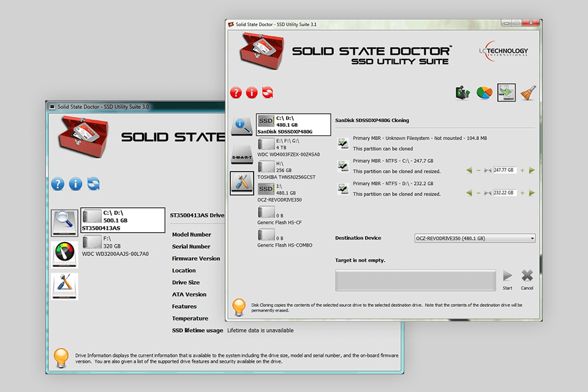588x392 pixels.
Task: Click the red toolbox logo in front window
Action: coord(262,51)
